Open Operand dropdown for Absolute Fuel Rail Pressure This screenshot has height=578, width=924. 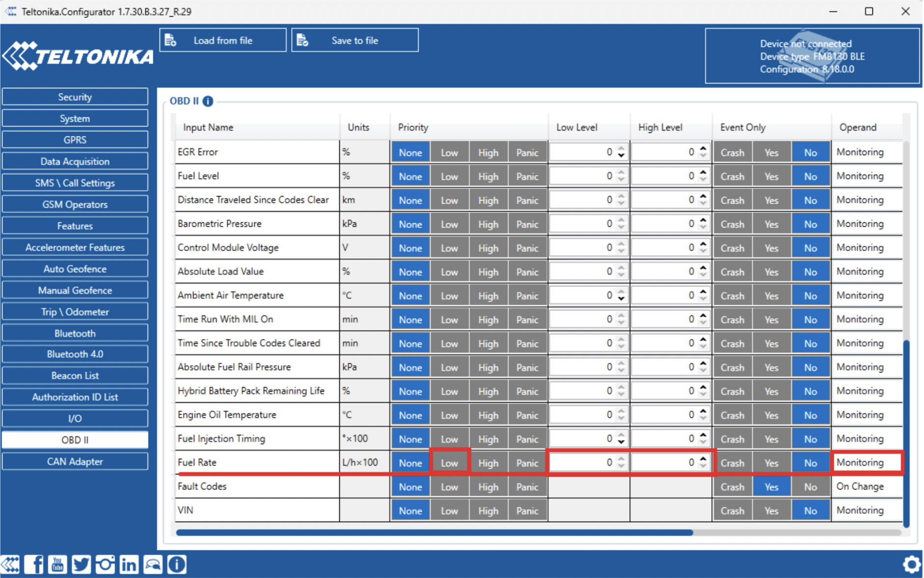click(867, 367)
